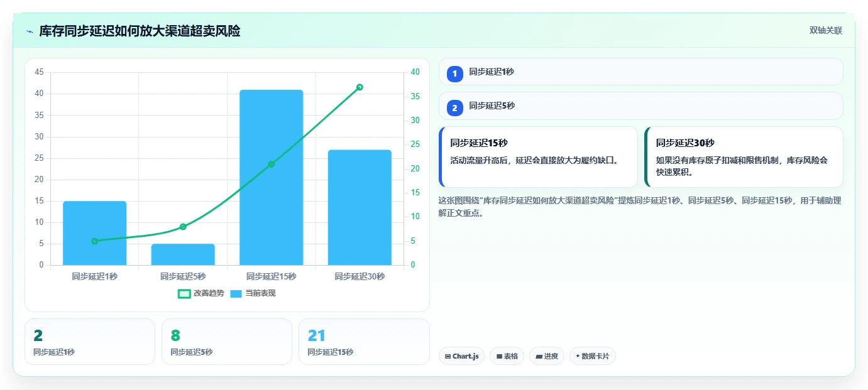Click the x-axis label 同步延迟5秒
This screenshot has height=390, width=868.
[183, 276]
